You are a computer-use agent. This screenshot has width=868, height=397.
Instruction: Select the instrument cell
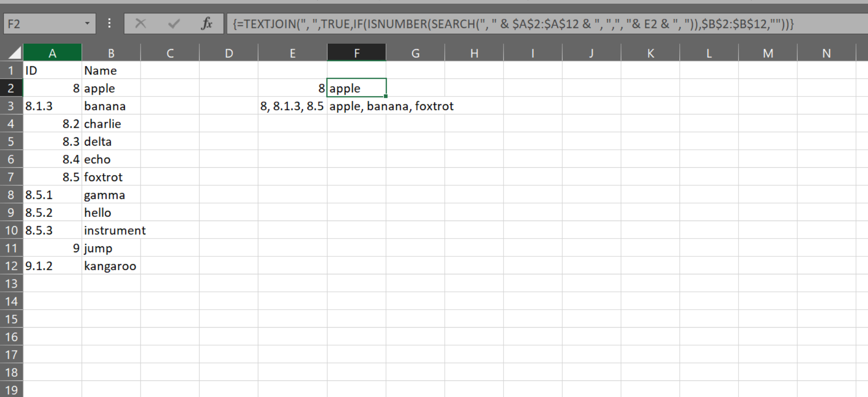point(111,230)
